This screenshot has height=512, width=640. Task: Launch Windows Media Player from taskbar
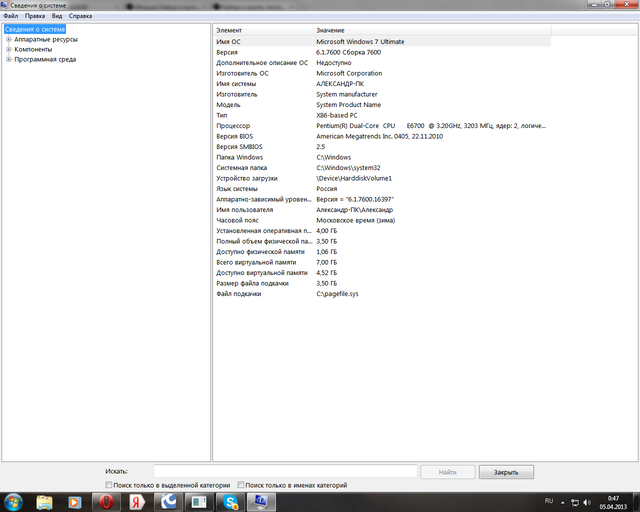(x=75, y=501)
